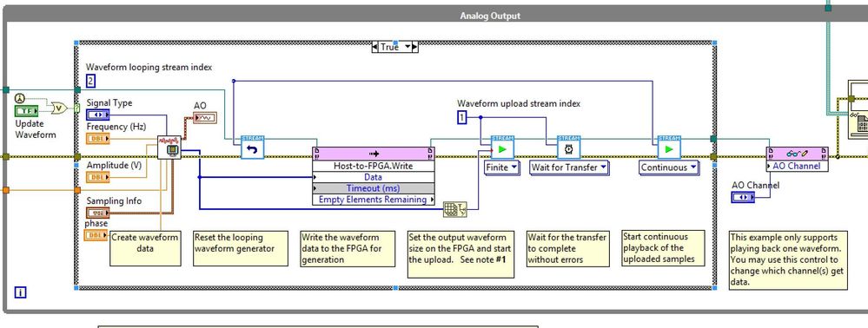Click the Wait for Transfer stream clock icon

point(568,148)
